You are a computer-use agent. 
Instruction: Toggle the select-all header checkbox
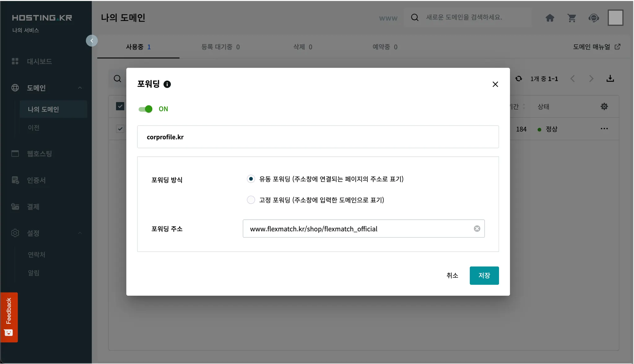(120, 106)
